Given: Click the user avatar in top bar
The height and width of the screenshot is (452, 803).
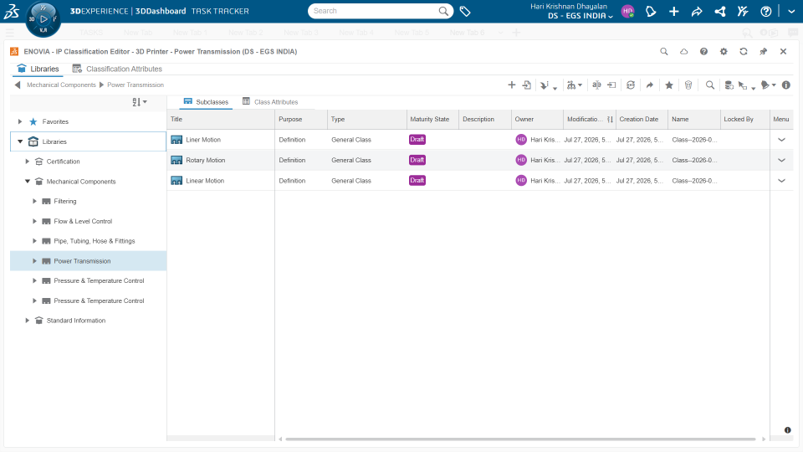Looking at the screenshot, I should pyautogui.click(x=628, y=11).
